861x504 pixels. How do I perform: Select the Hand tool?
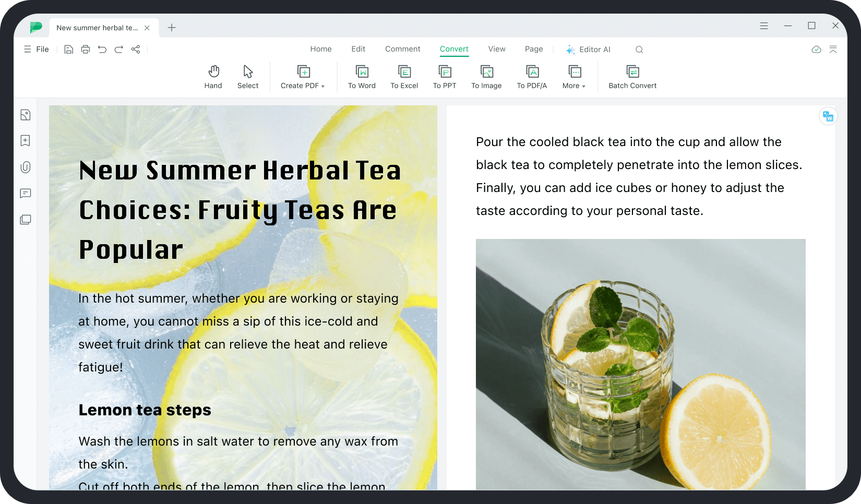pyautogui.click(x=213, y=77)
